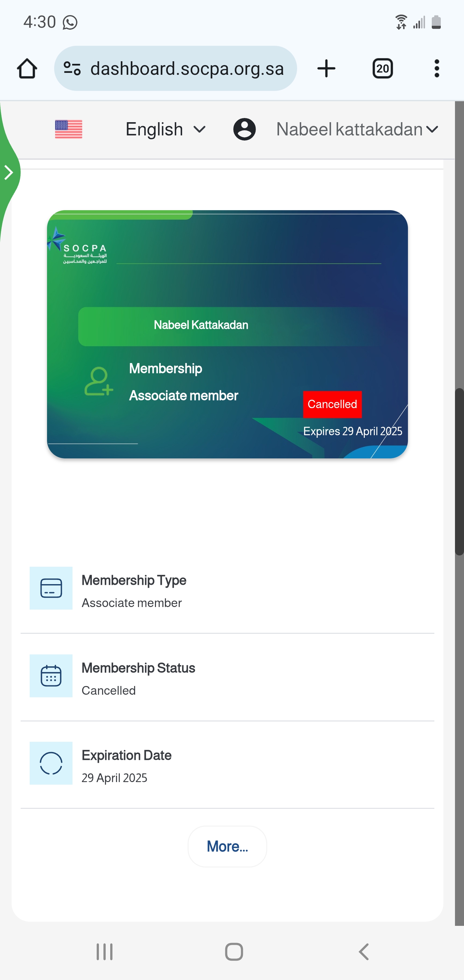Tap the browser home icon

click(27, 68)
